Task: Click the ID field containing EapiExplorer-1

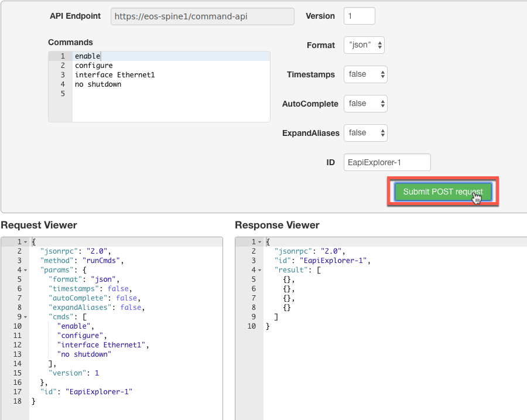Action: [x=387, y=162]
